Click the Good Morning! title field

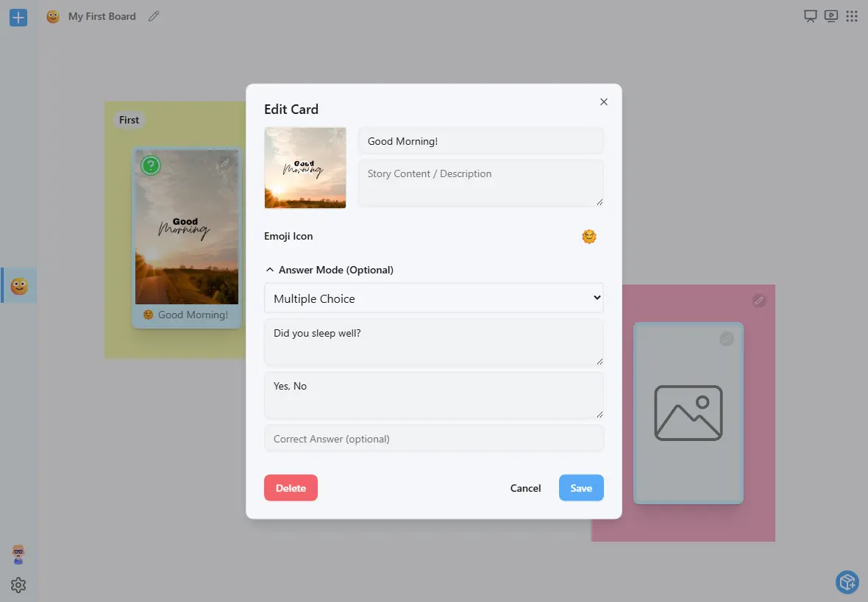pyautogui.click(x=481, y=141)
